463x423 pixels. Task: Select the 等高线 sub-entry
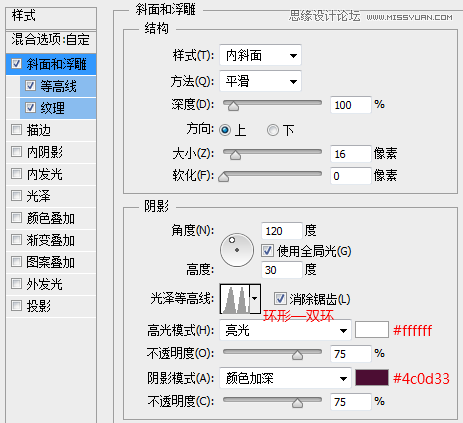click(58, 86)
